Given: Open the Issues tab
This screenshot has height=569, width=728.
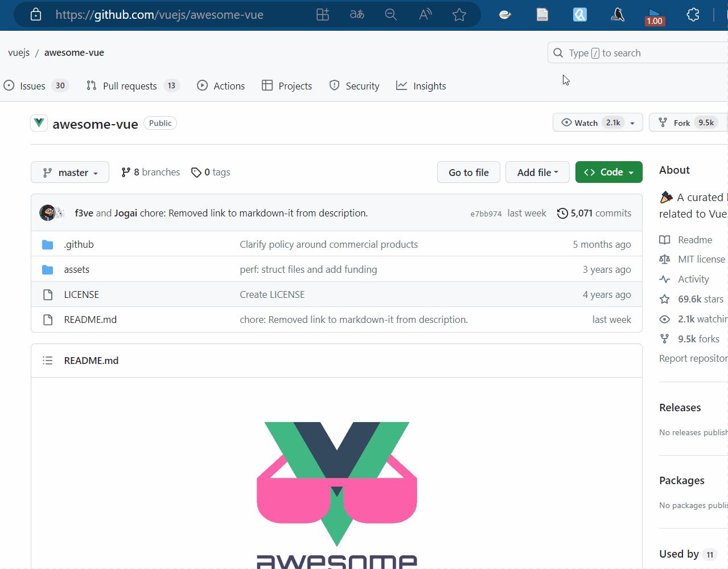Looking at the screenshot, I should (35, 85).
